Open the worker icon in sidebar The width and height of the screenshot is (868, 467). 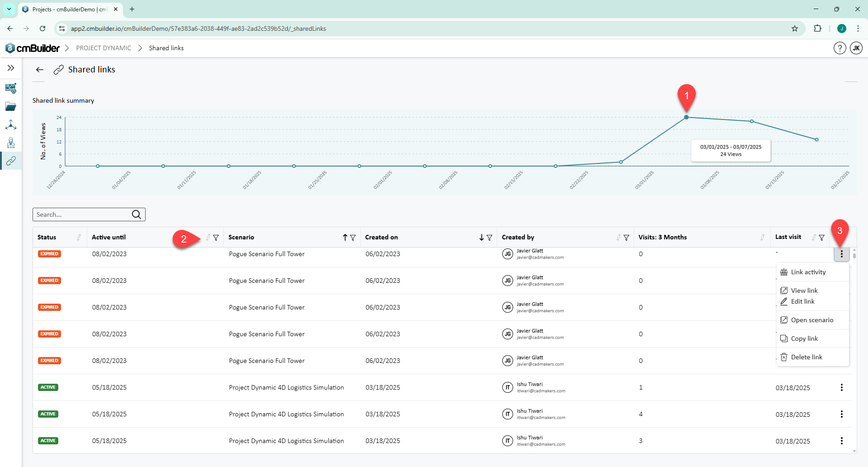11,143
